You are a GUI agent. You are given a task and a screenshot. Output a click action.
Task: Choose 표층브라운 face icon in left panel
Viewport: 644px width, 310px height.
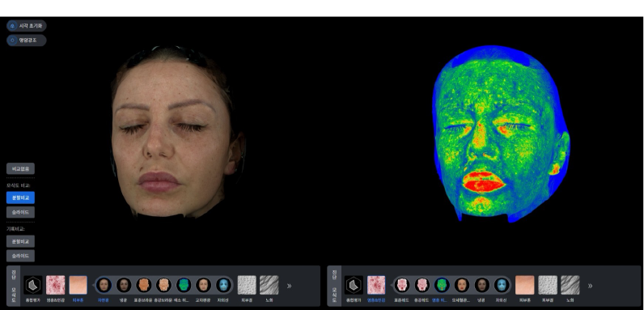(144, 285)
